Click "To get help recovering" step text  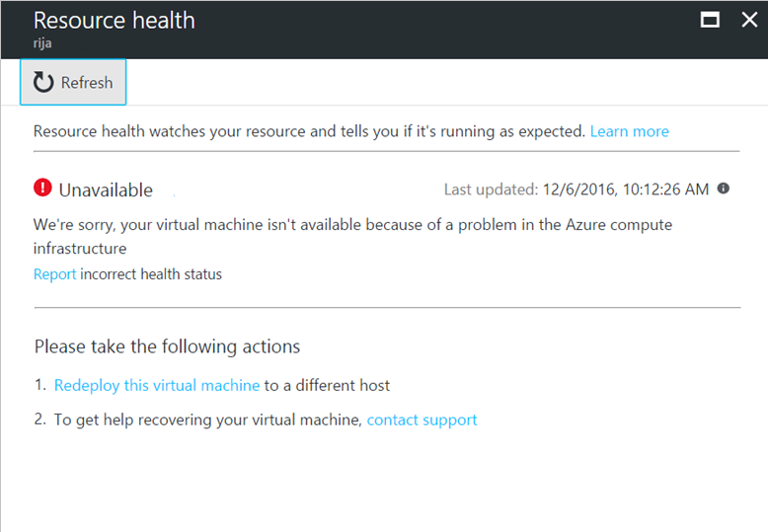[x=207, y=420]
